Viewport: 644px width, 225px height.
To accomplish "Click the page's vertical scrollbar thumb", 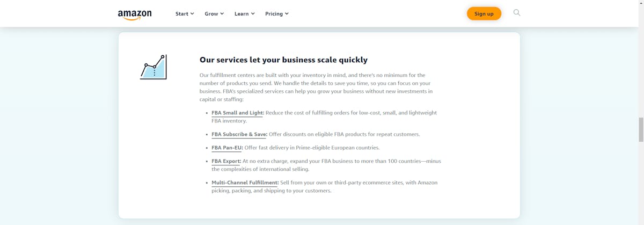I will pos(641,129).
